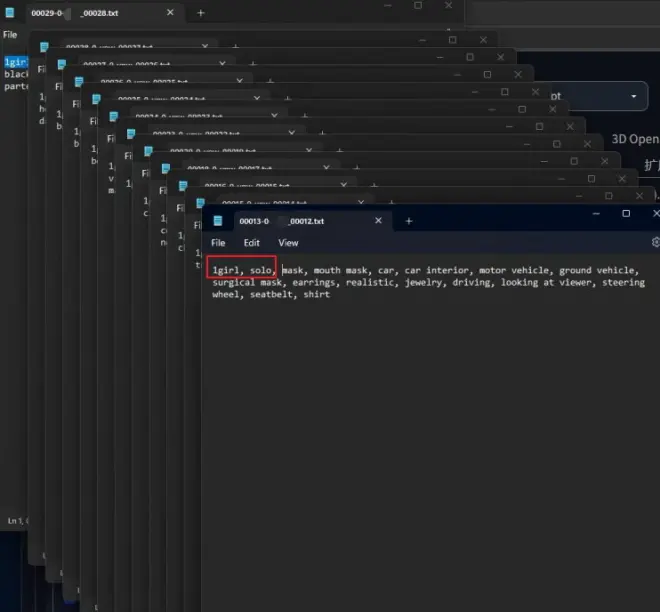Close the _00028.txt tab with its X
The image size is (660, 612).
(x=170, y=13)
